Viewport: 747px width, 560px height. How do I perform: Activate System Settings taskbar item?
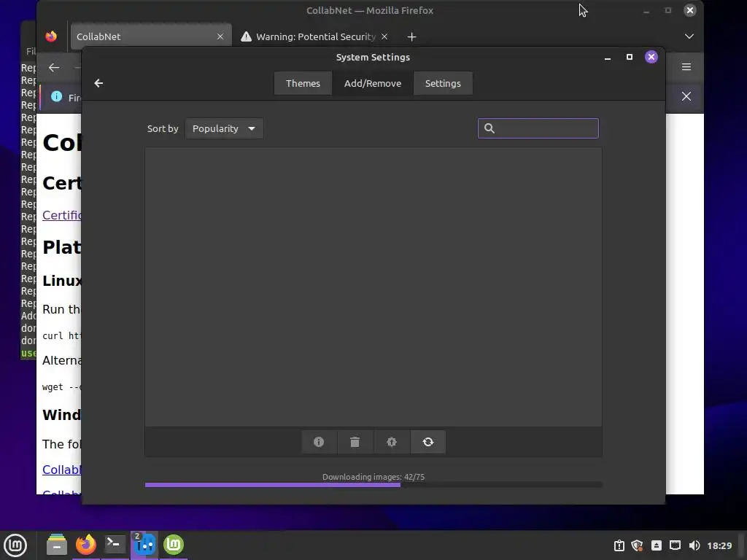(x=144, y=544)
